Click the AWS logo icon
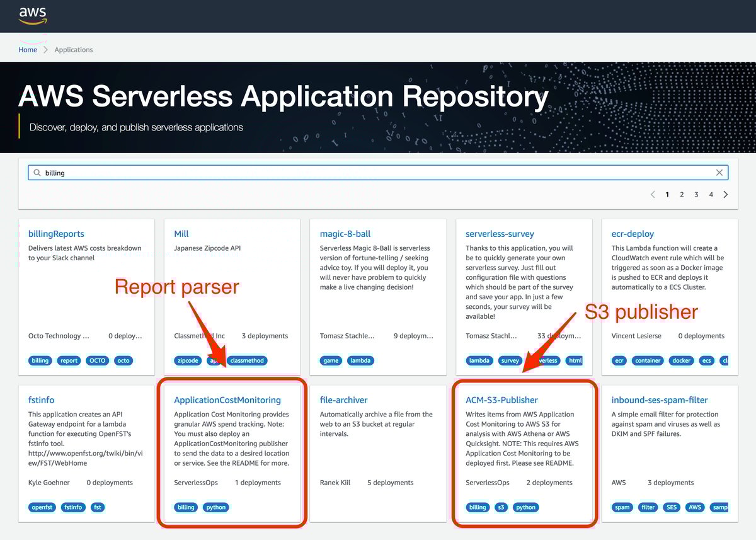Viewport: 756px width, 540px height. [31, 14]
